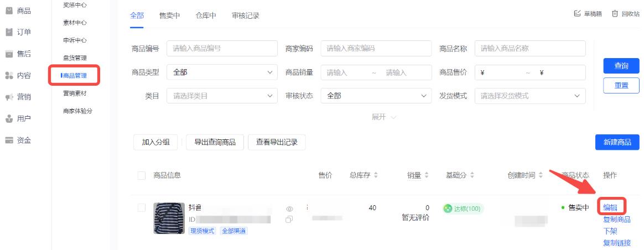Open the 审核状态 dropdown
644x250 pixels.
click(376, 96)
